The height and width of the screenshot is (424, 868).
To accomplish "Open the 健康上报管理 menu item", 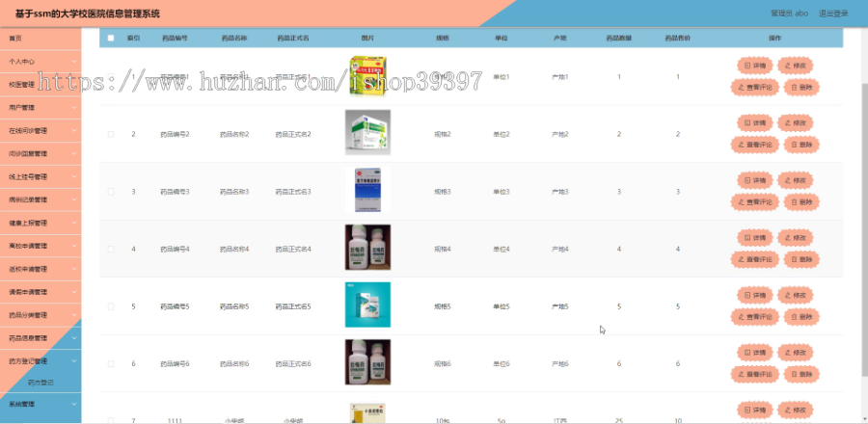I will [x=41, y=224].
